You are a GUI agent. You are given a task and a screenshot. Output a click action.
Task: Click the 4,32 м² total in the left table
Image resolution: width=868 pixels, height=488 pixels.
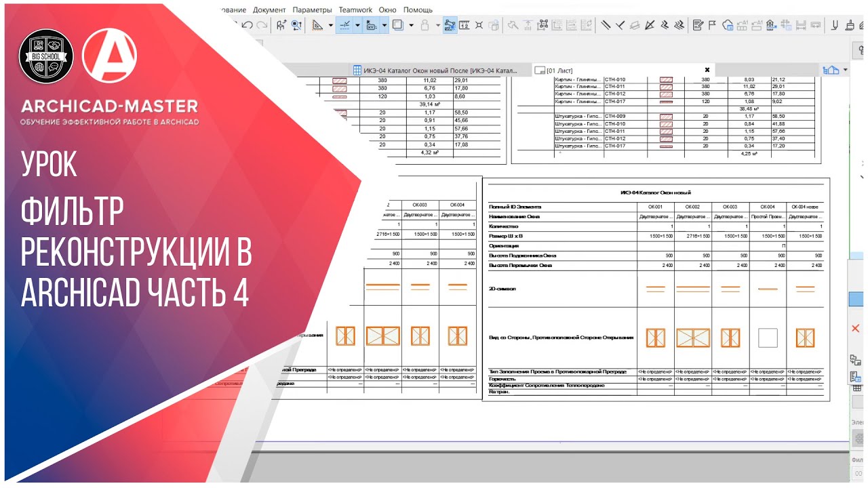click(429, 153)
